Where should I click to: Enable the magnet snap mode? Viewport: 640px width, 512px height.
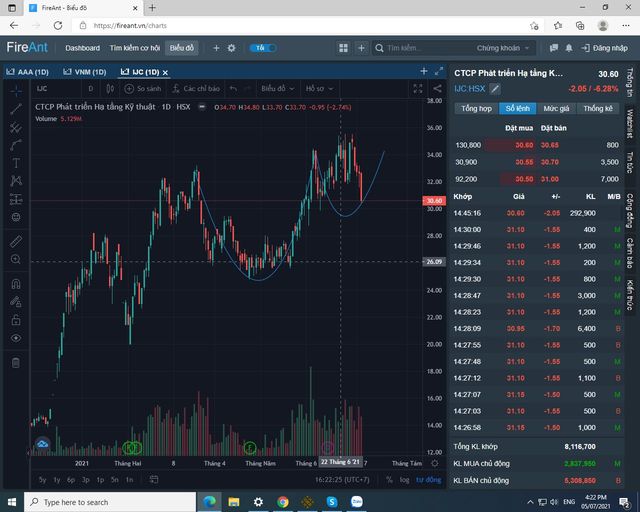coord(16,283)
